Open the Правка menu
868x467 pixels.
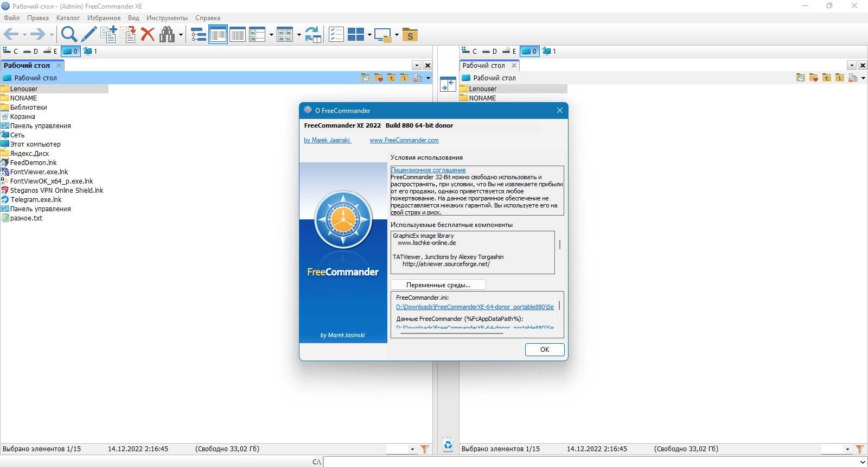38,18
